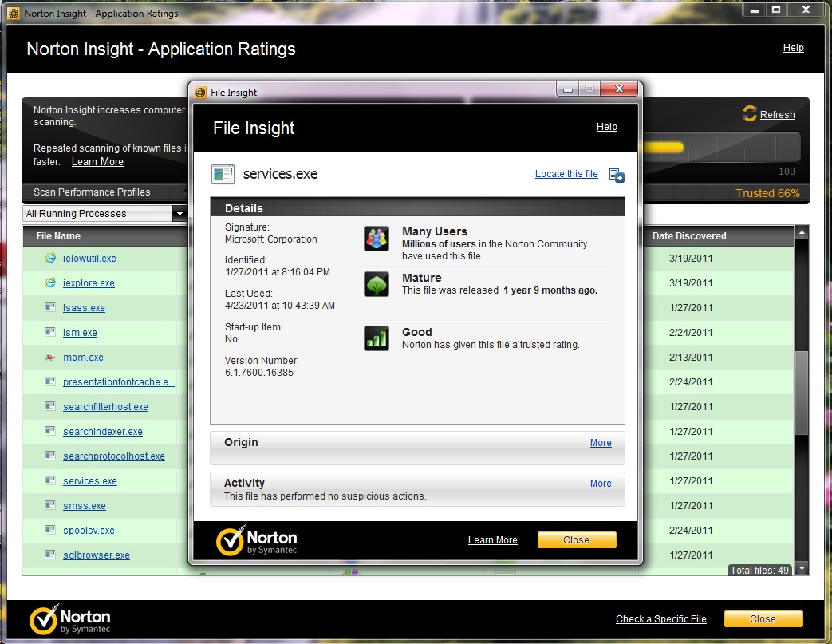Click the icon beside spoolsv.exe
Screen dimensions: 832x644
[50, 530]
